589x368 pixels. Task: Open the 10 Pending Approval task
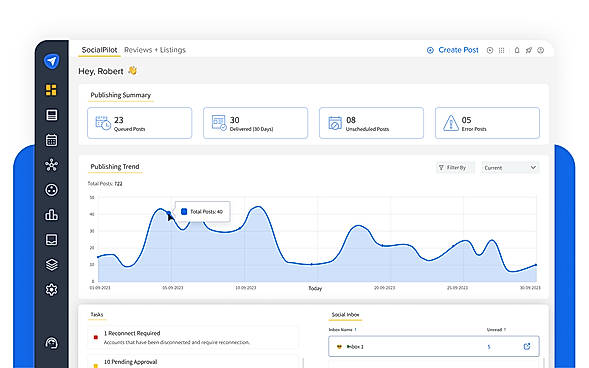[193, 362]
